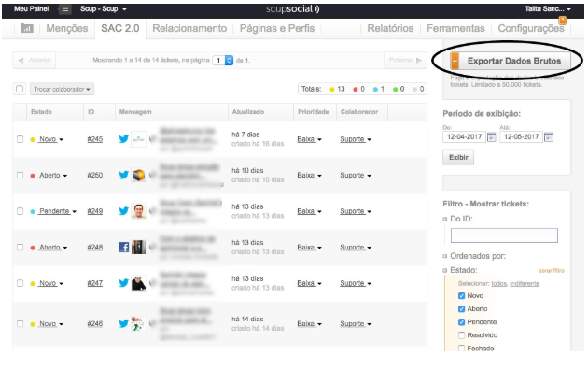This screenshot has width=588, height=370.
Task: Click the Twitter icon on ticket #245
Action: pyautogui.click(x=124, y=139)
